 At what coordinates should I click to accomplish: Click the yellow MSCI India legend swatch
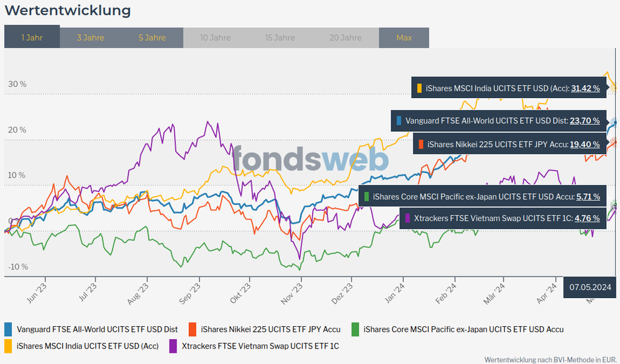[8, 345]
